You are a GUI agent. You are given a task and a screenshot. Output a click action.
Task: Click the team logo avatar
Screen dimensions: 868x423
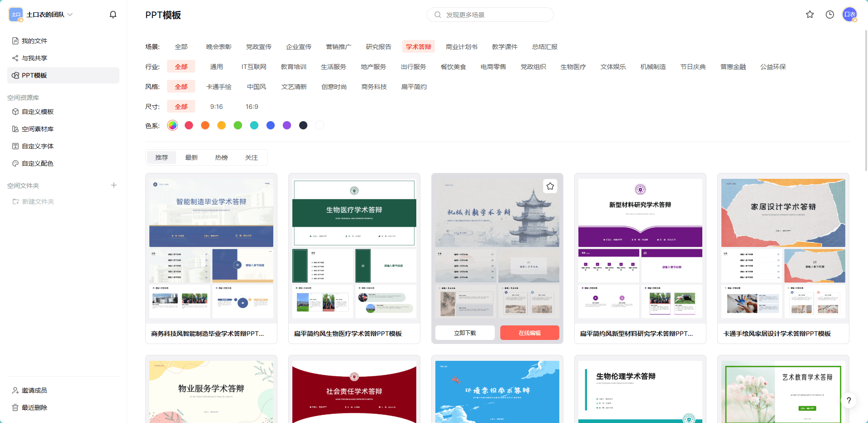tap(16, 15)
